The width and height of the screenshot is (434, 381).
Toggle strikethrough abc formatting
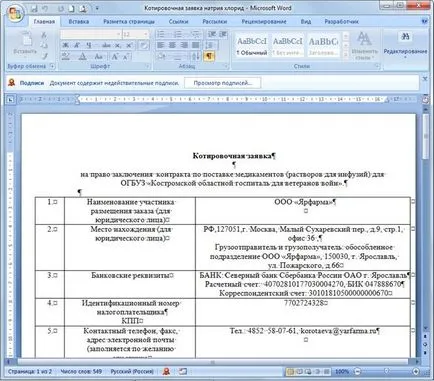(106, 45)
